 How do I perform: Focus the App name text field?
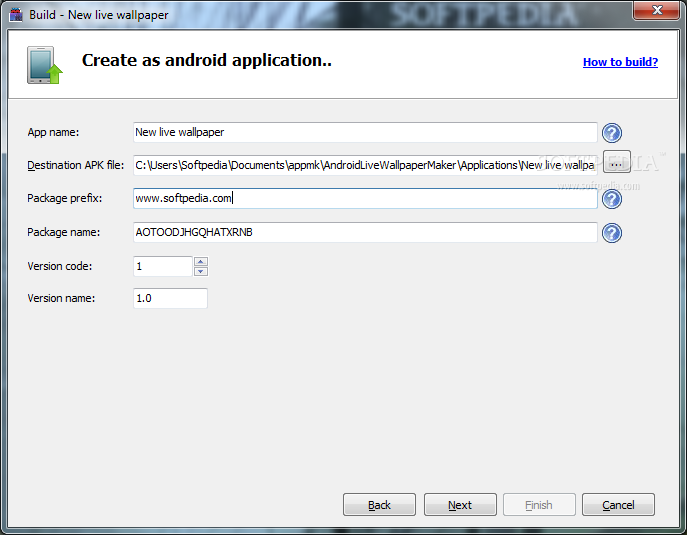click(365, 132)
